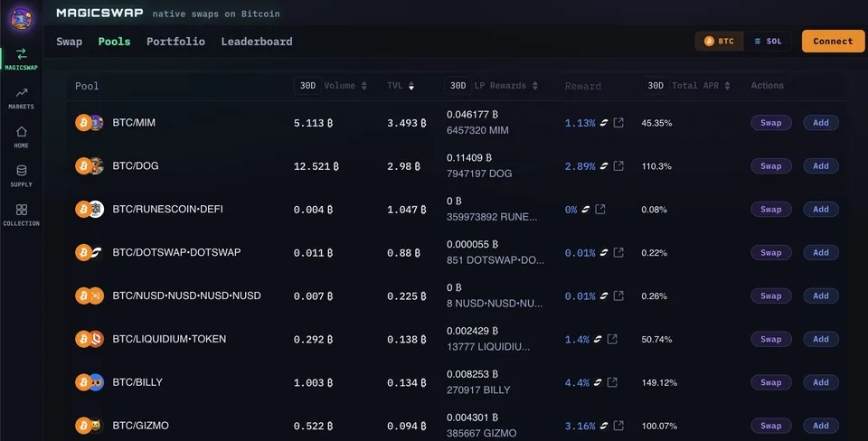This screenshot has height=441, width=868.
Task: Open the Markets sidebar icon
Action: [x=21, y=98]
